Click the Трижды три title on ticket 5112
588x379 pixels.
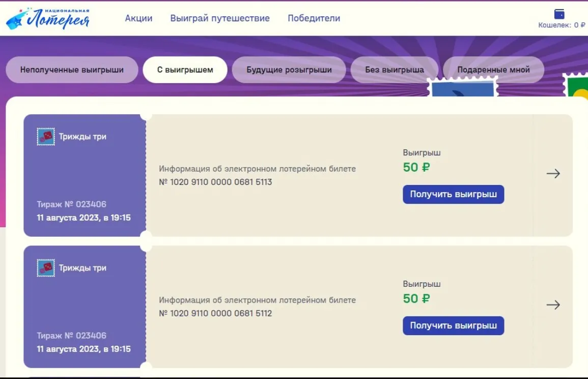coord(82,268)
